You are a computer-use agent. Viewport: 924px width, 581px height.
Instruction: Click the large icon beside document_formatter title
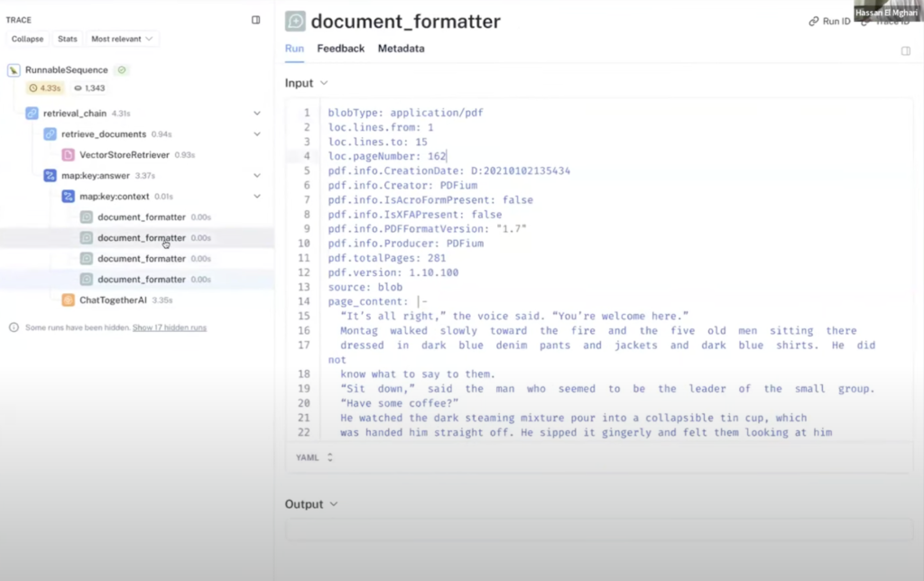(295, 22)
